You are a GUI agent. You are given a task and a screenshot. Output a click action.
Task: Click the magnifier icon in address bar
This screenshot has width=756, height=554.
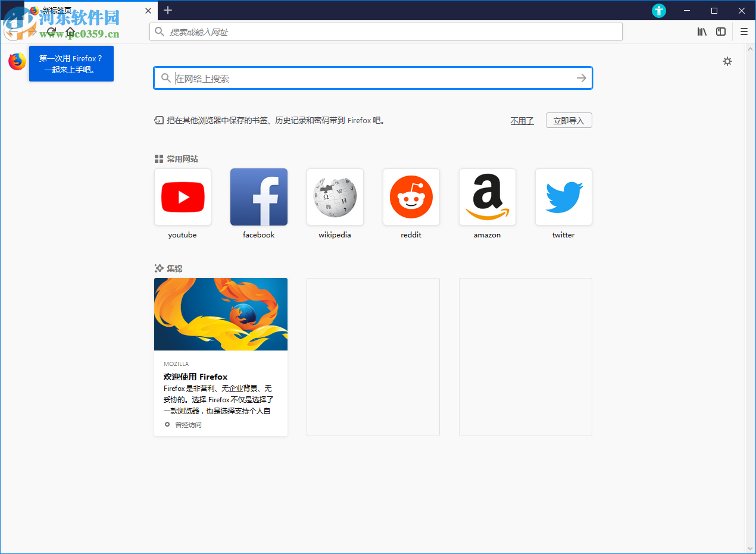159,32
